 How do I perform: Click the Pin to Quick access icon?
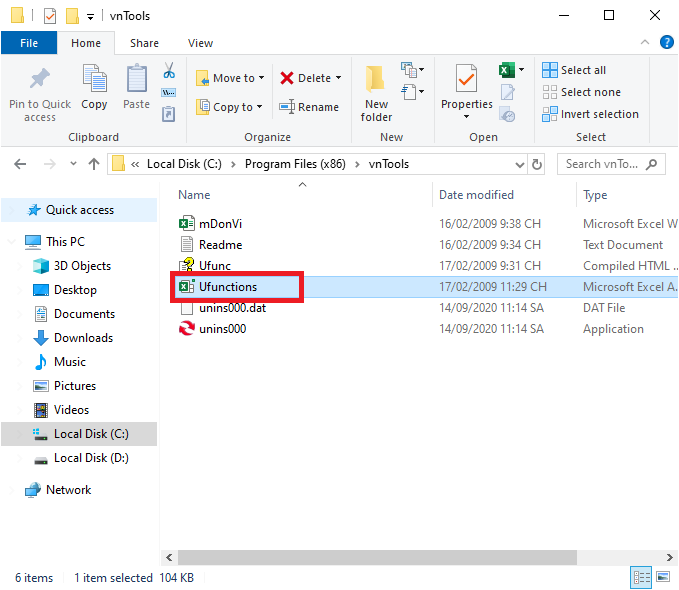[x=40, y=81]
